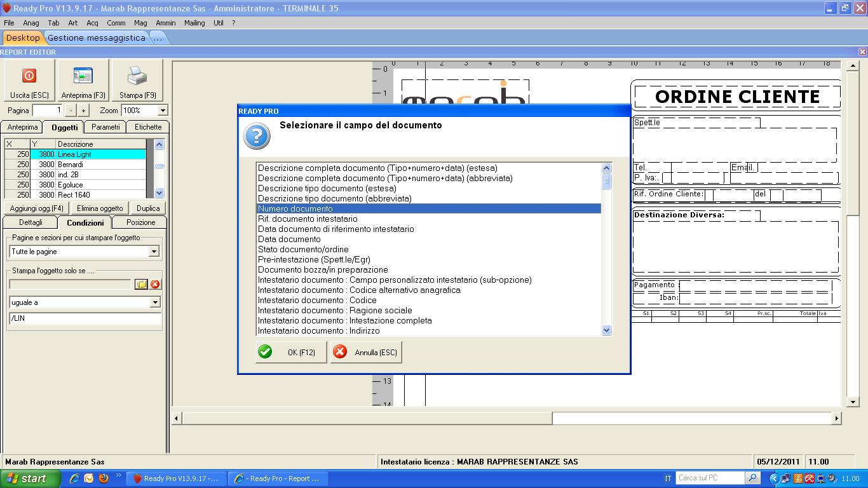This screenshot has width=868, height=488.
Task: Open the Tab menu
Action: [53, 23]
